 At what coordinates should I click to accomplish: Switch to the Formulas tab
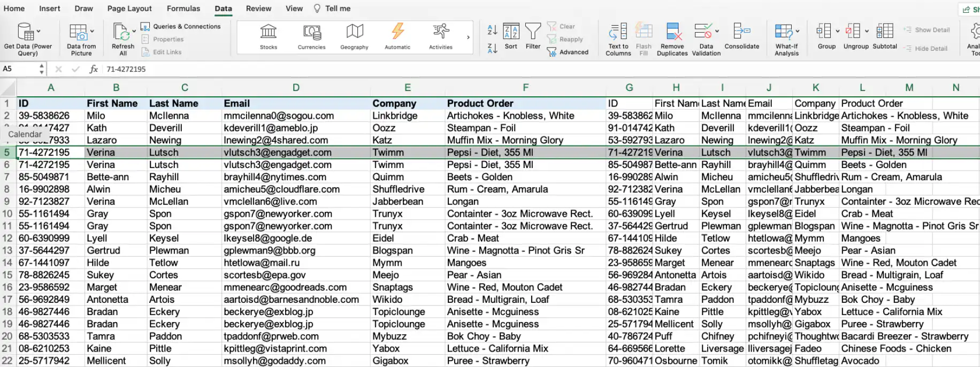tap(183, 9)
